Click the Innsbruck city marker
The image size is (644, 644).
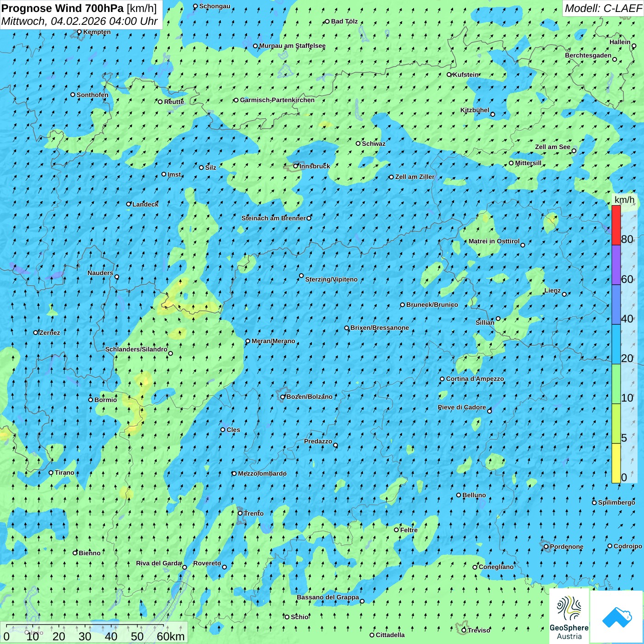[296, 166]
